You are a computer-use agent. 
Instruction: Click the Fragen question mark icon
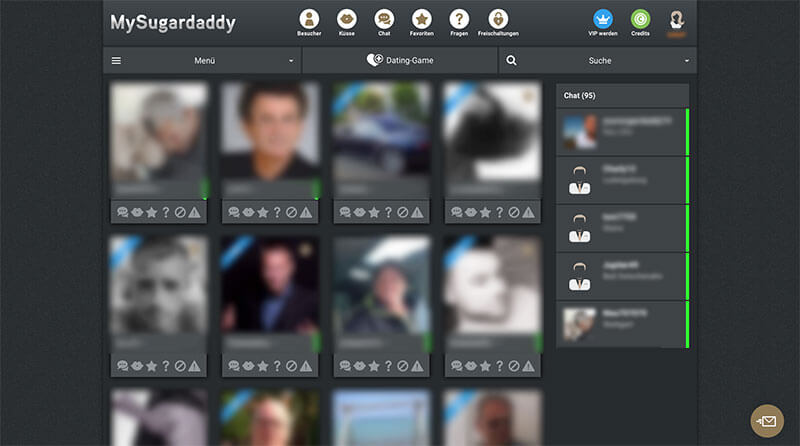[459, 19]
